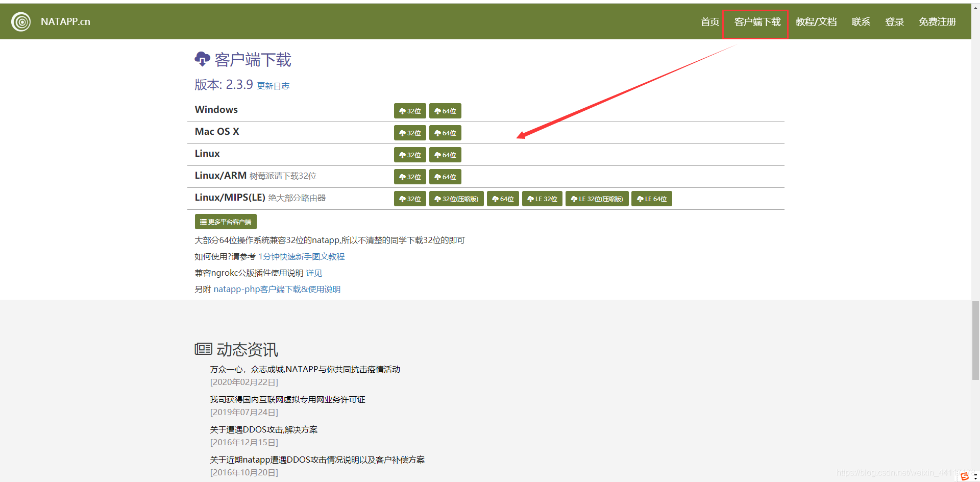Click the date [2020年02月22日]
The image size is (980, 482).
tap(244, 382)
